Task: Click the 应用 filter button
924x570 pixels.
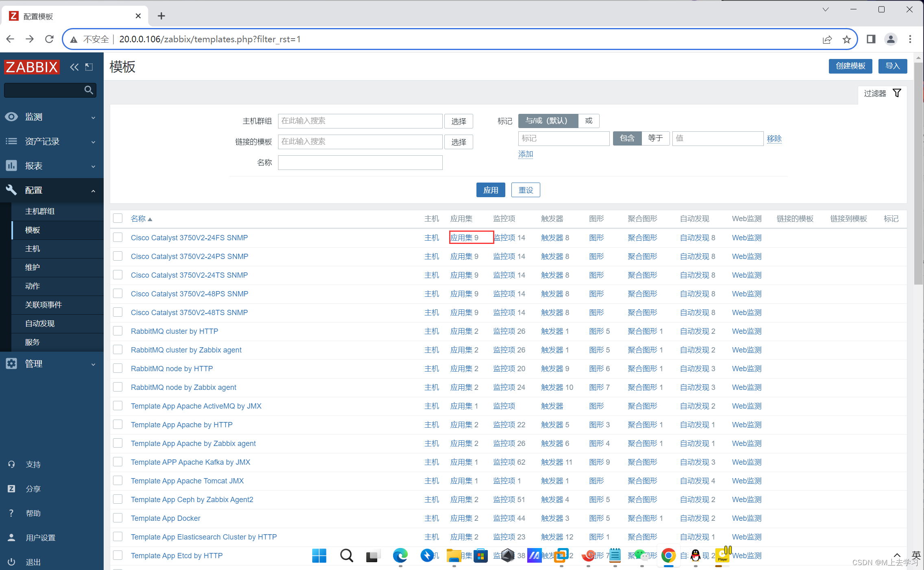Action: click(x=491, y=190)
